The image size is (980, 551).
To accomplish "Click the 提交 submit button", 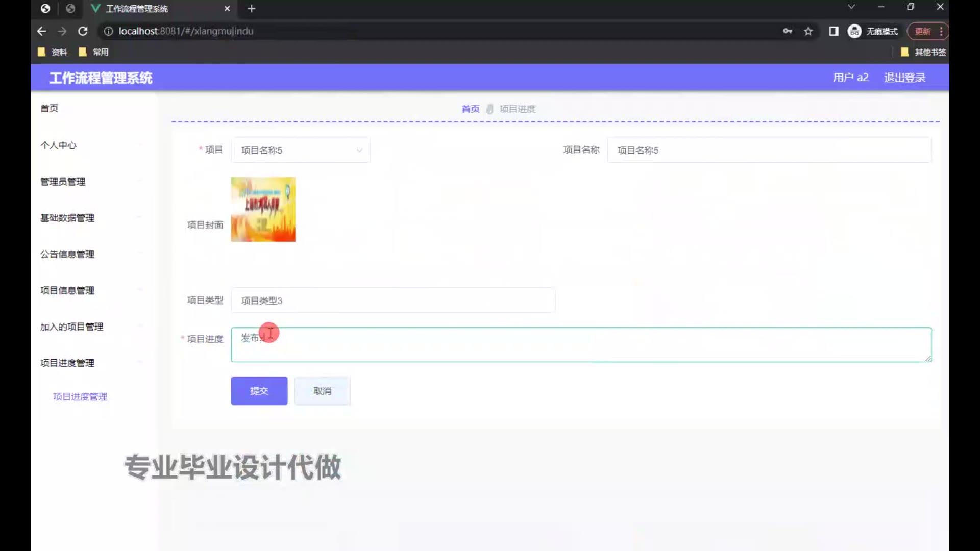I will pyautogui.click(x=259, y=391).
